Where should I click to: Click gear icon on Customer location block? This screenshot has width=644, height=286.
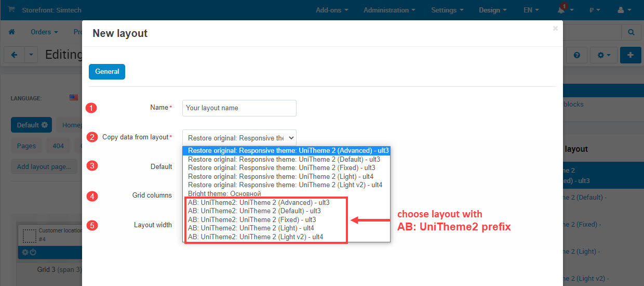(x=24, y=252)
